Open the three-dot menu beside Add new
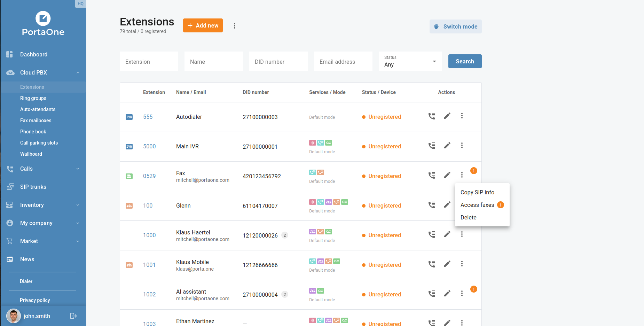 click(235, 26)
